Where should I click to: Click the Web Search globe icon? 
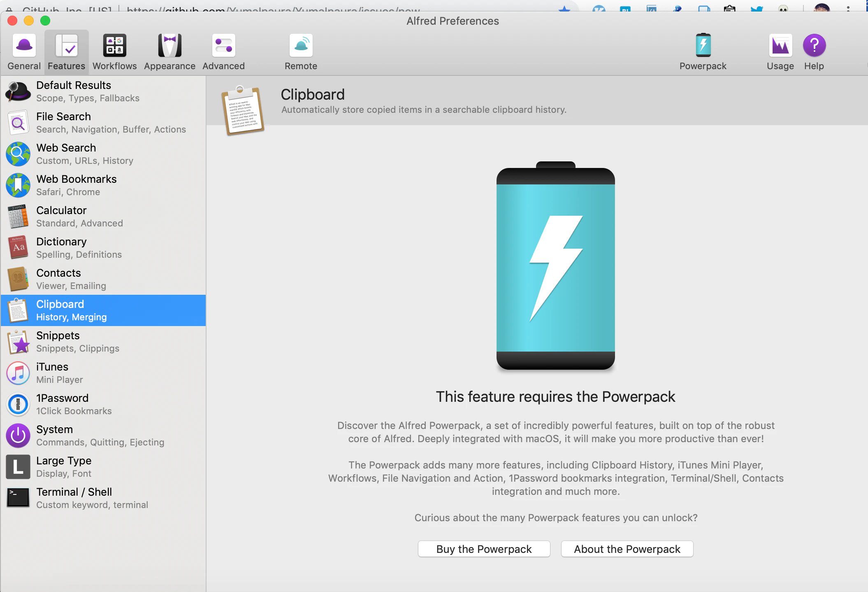coord(18,154)
